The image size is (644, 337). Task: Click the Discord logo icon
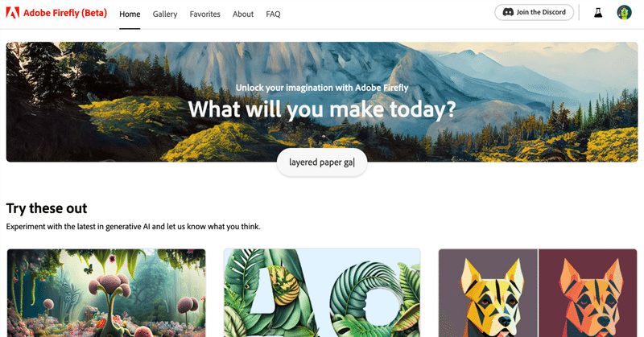[x=508, y=12]
